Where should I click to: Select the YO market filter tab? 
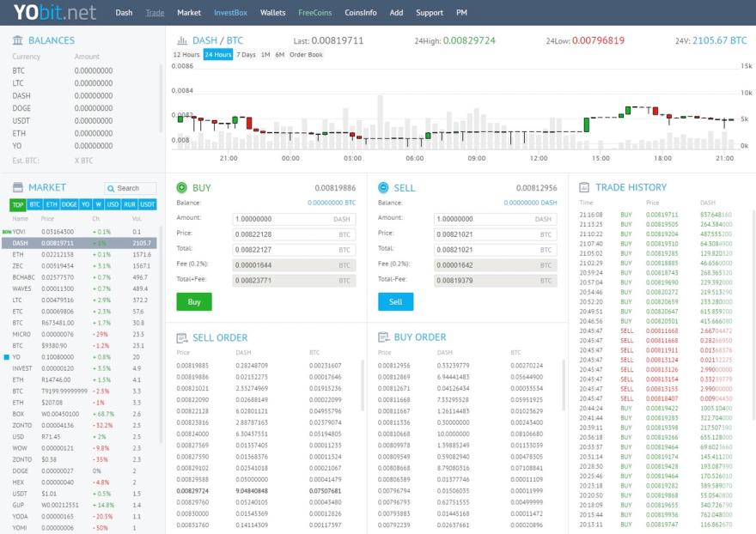pos(85,205)
